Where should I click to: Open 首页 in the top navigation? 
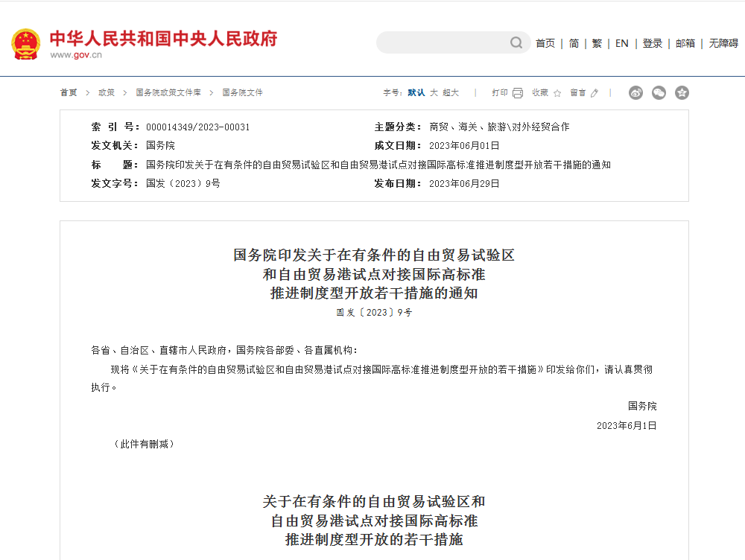tap(545, 43)
